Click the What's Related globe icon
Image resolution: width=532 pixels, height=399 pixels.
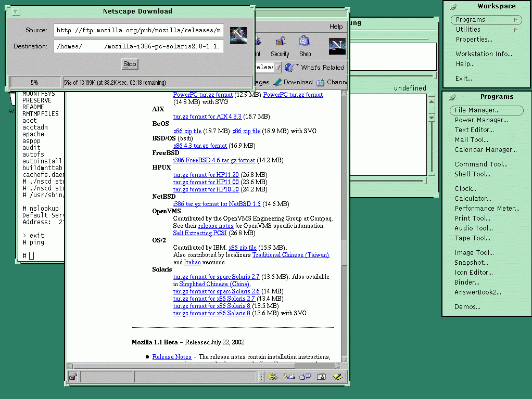290,68
